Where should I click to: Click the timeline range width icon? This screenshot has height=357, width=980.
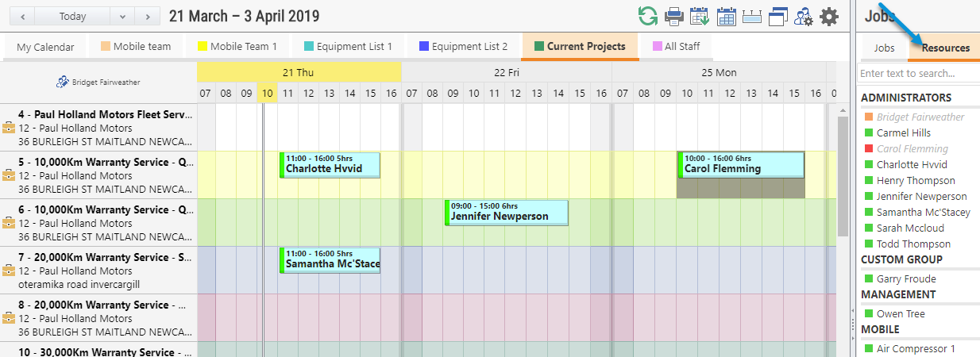751,17
